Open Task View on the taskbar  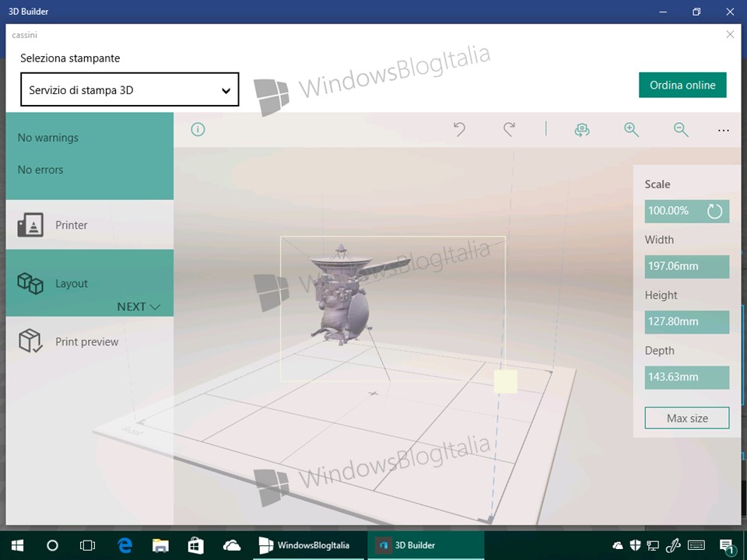[88, 545]
